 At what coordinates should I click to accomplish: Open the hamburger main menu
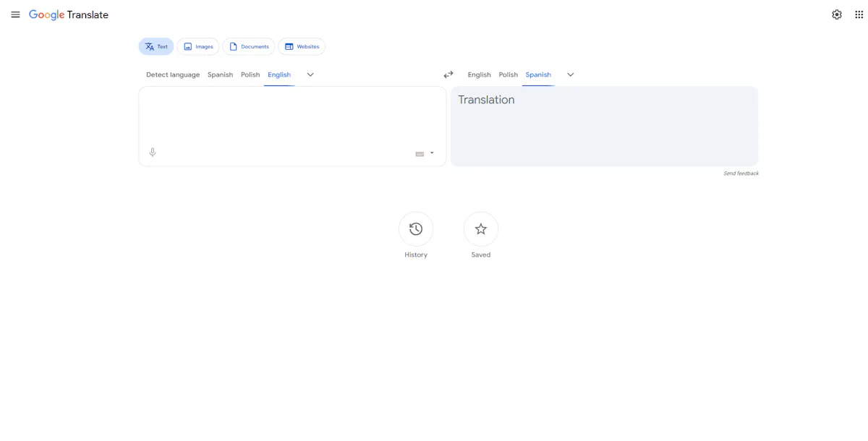(15, 14)
